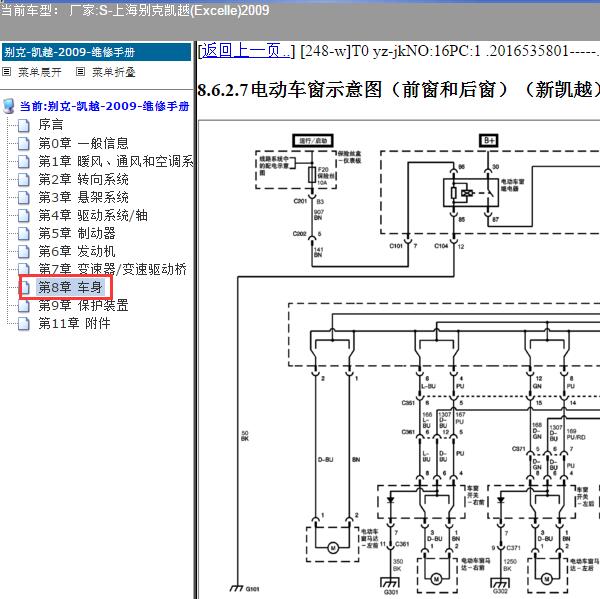Click the page icon beside 第5章 制动器
This screenshot has width=600, height=599.
click(24, 233)
